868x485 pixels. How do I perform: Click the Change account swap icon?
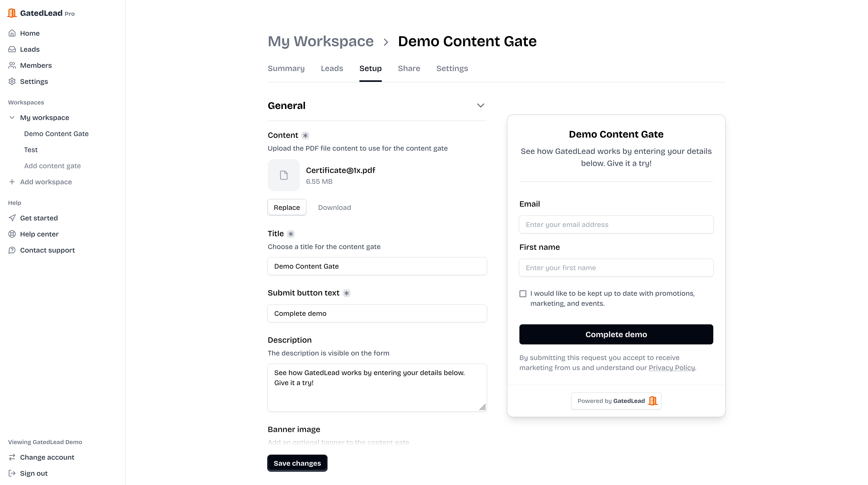(x=12, y=457)
